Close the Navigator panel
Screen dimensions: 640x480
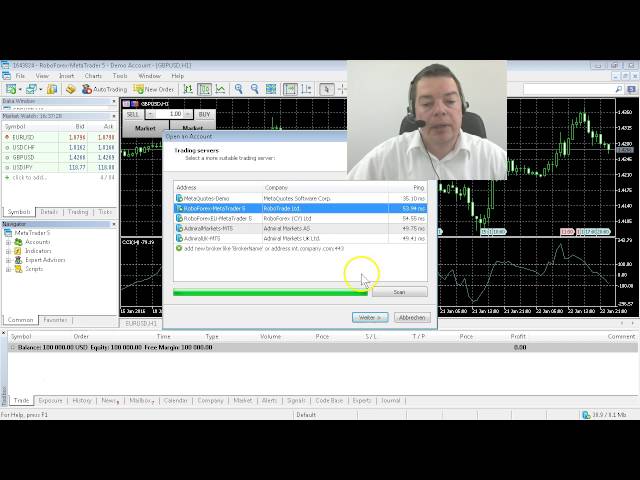click(x=114, y=224)
